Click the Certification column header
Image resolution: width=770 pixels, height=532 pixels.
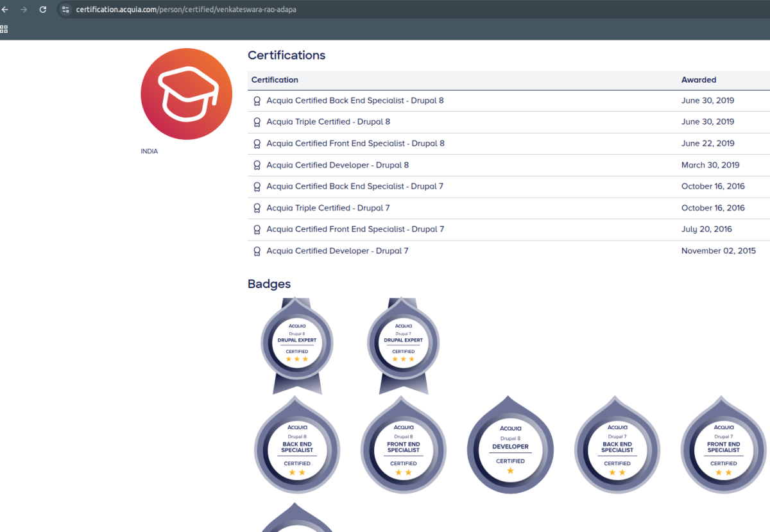[x=275, y=80]
